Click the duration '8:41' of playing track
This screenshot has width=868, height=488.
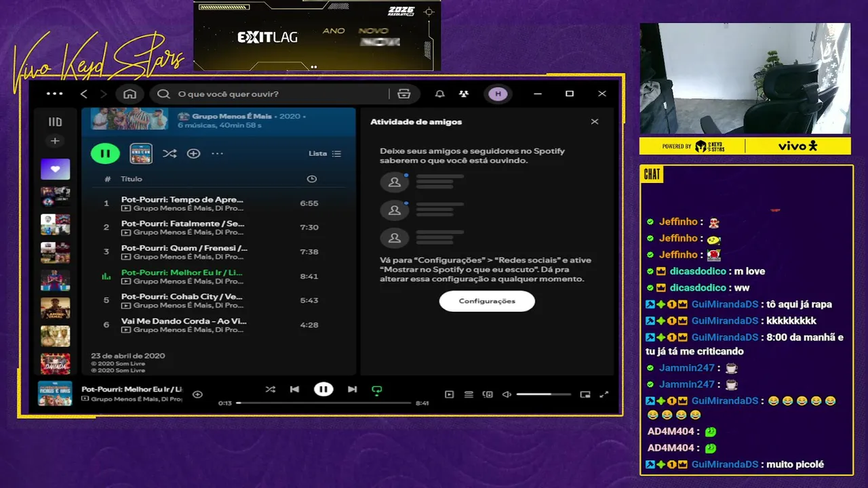309,277
